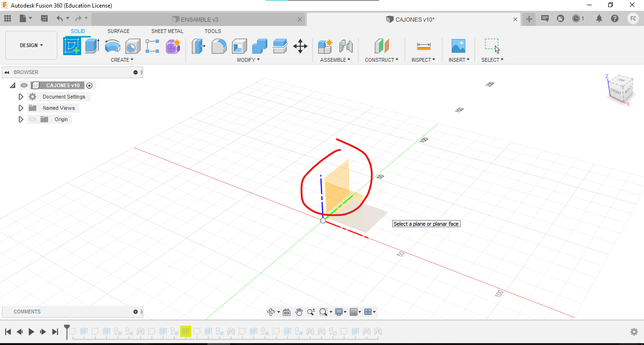Open the Help question mark menu
Screen dimensions: 644x345
point(615,19)
